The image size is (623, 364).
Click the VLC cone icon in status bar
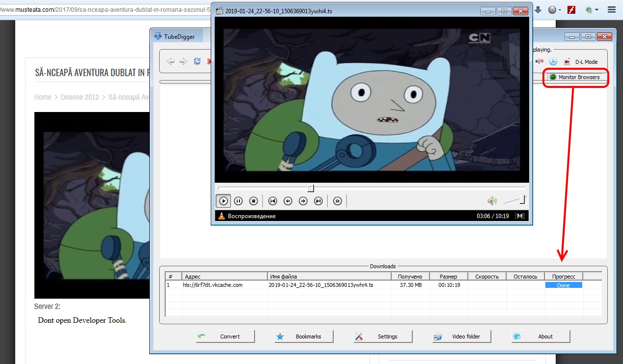click(x=222, y=216)
